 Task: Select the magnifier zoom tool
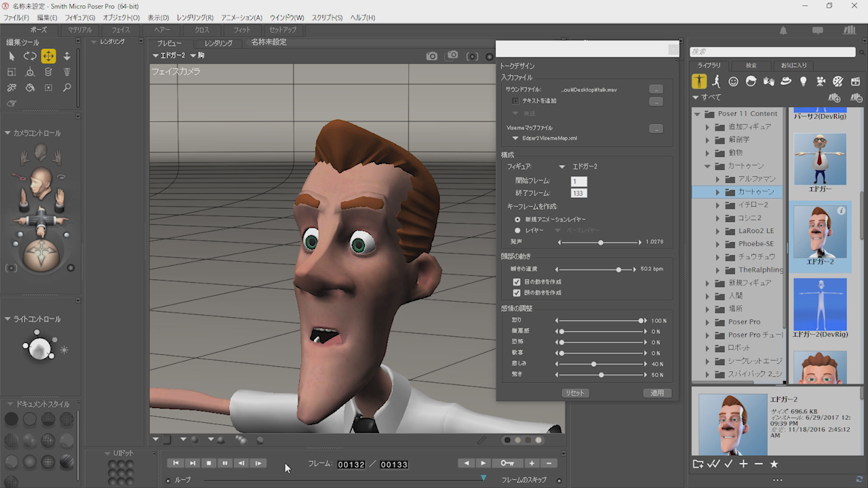tap(66, 87)
